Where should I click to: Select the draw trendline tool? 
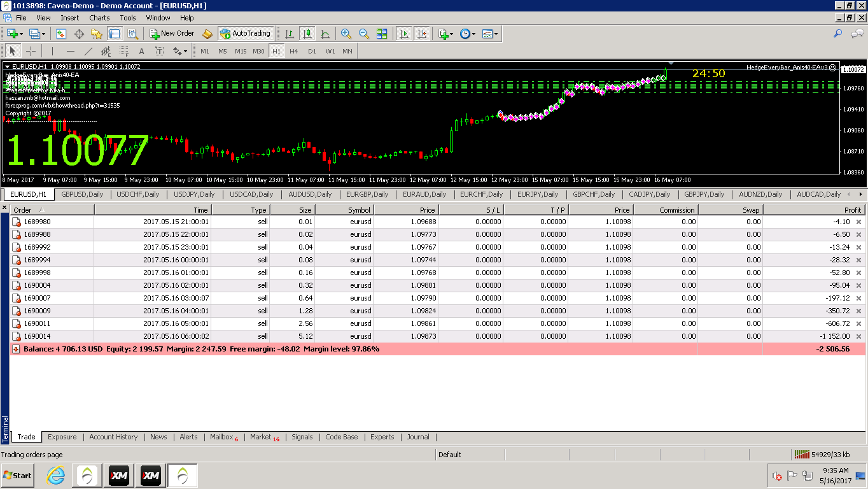[88, 51]
